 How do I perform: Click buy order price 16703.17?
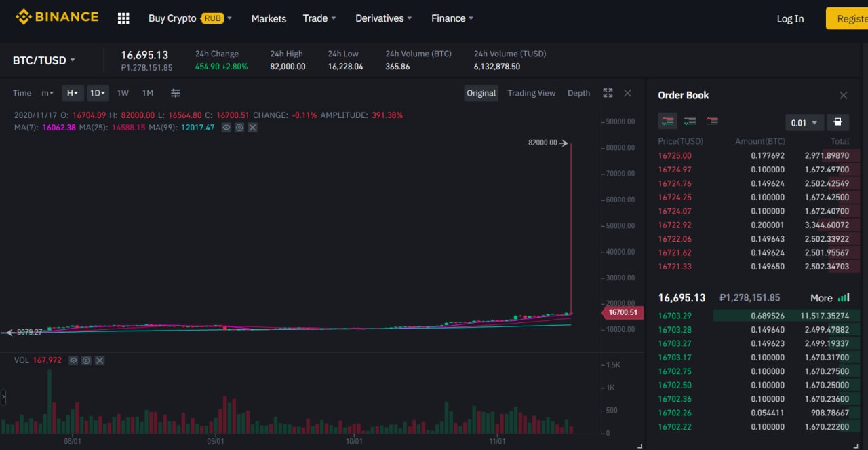(675, 357)
